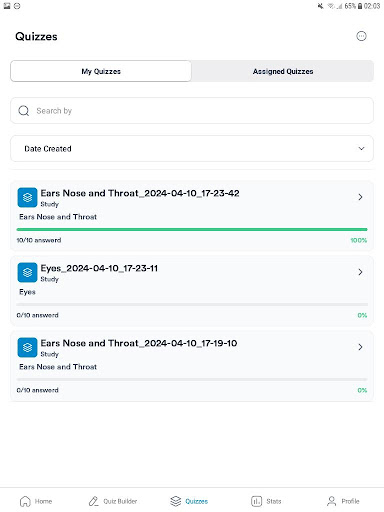Open Quiz Builder pencil icon
The image size is (384, 512).
[x=93, y=501]
